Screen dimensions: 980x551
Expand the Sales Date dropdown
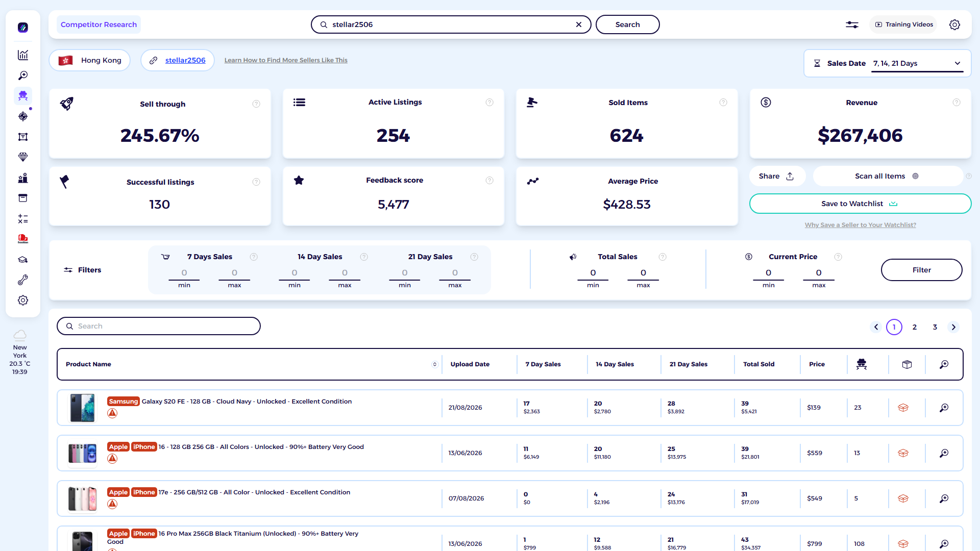918,63
